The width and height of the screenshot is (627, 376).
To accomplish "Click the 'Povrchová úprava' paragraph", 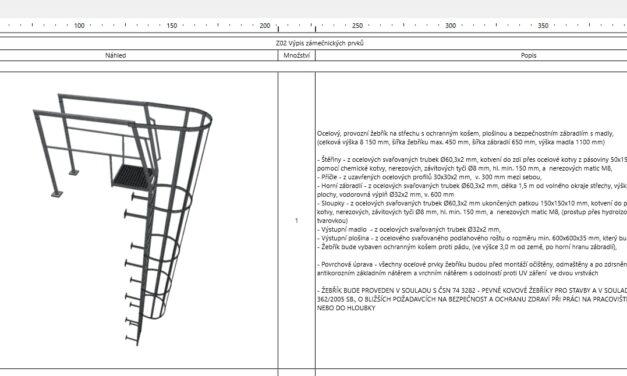I will (x=472, y=269).
